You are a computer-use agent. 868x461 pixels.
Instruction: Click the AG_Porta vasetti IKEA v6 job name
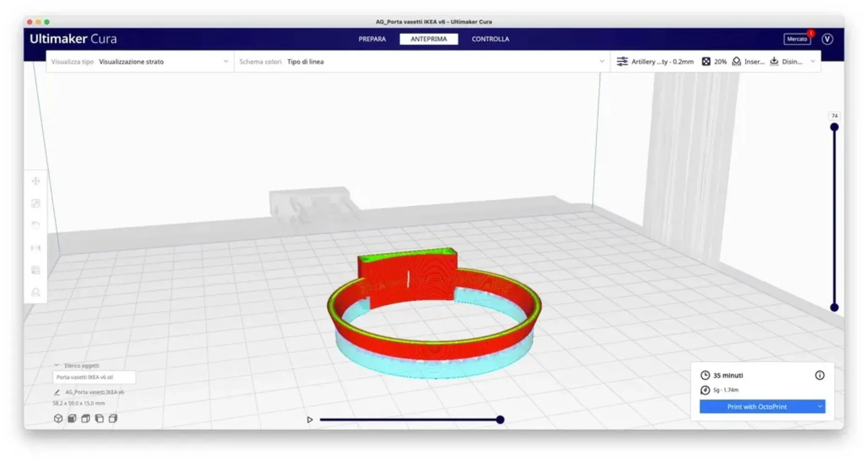[x=94, y=392]
